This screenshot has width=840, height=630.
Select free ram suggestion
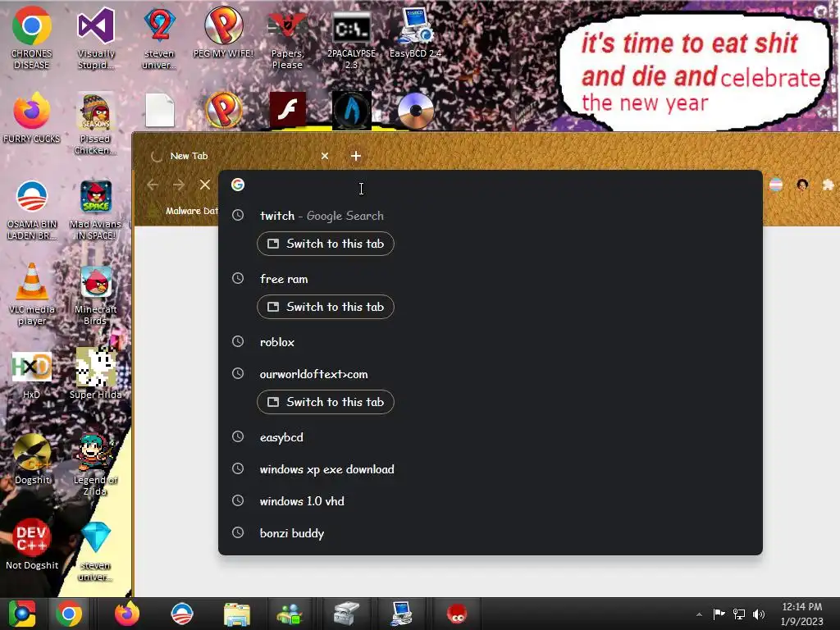pyautogui.click(x=491, y=279)
